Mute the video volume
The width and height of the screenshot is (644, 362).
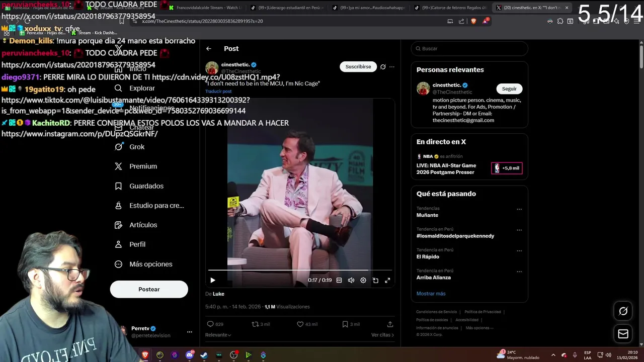[351, 281]
